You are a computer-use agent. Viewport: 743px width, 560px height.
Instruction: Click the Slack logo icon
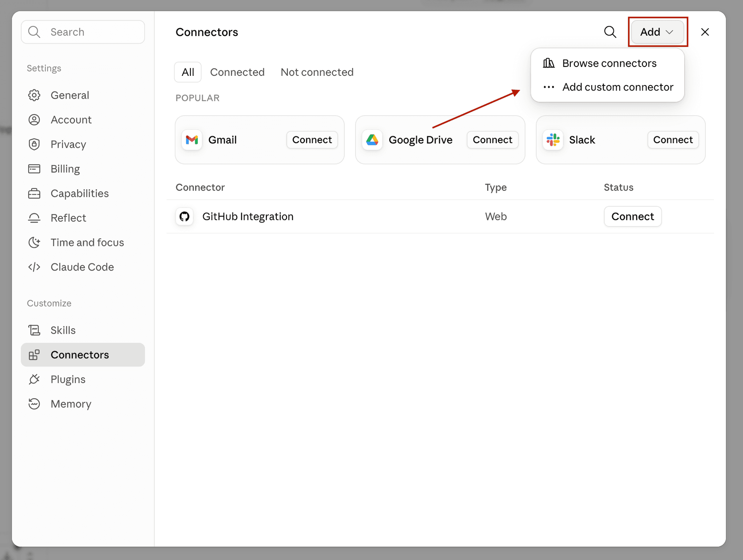click(553, 140)
